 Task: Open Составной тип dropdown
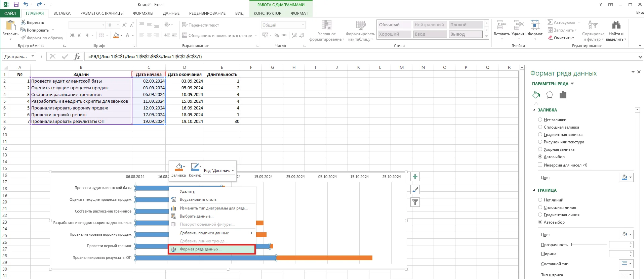(626, 264)
